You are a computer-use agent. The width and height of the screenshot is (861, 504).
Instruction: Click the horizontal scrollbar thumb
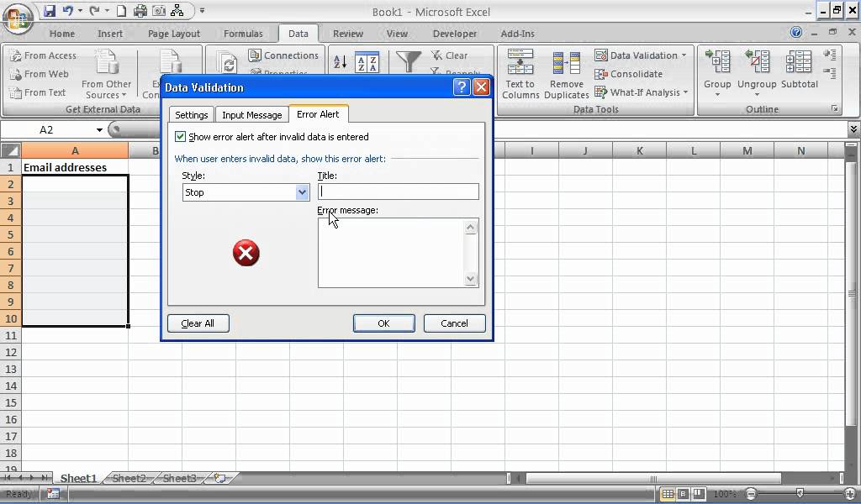click(x=653, y=479)
